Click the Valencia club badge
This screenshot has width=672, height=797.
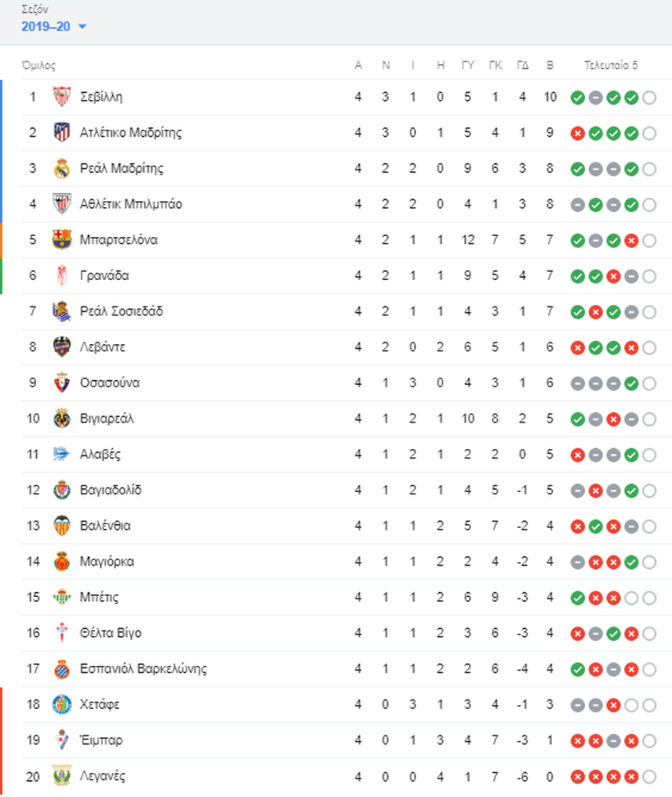coord(62,526)
